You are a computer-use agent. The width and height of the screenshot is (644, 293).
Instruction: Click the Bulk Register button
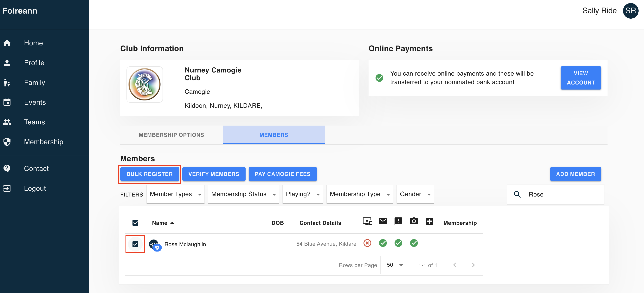[x=150, y=174]
